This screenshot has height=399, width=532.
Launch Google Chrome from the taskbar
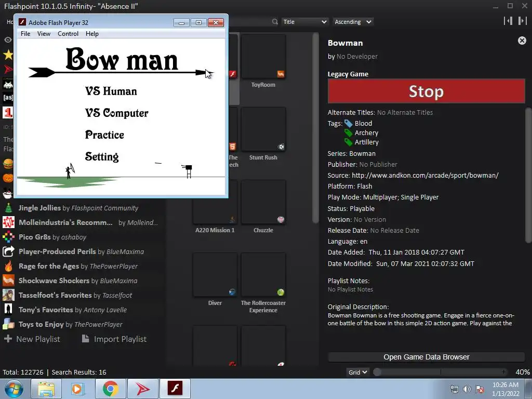(110, 389)
